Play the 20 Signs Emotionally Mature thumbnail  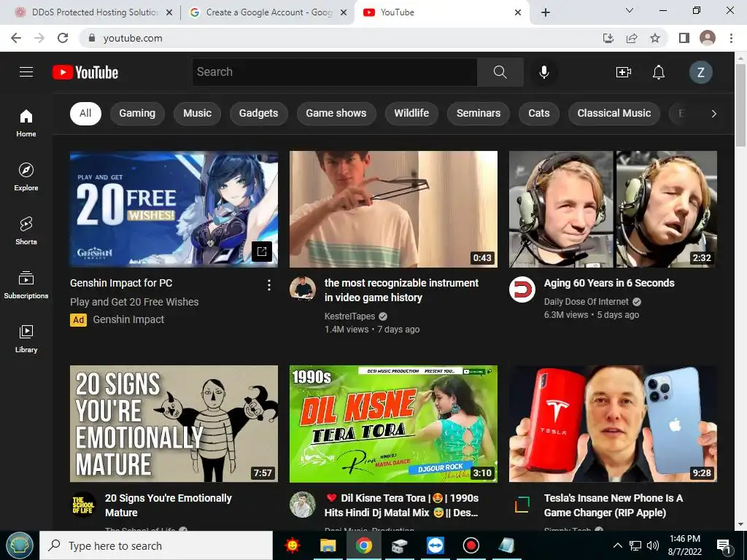pos(174,424)
